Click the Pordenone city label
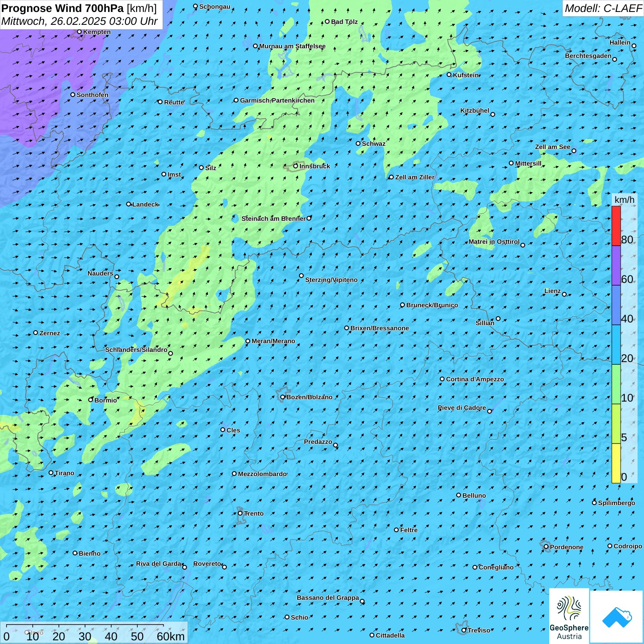Screen dimensions: 644x644 coord(567,547)
